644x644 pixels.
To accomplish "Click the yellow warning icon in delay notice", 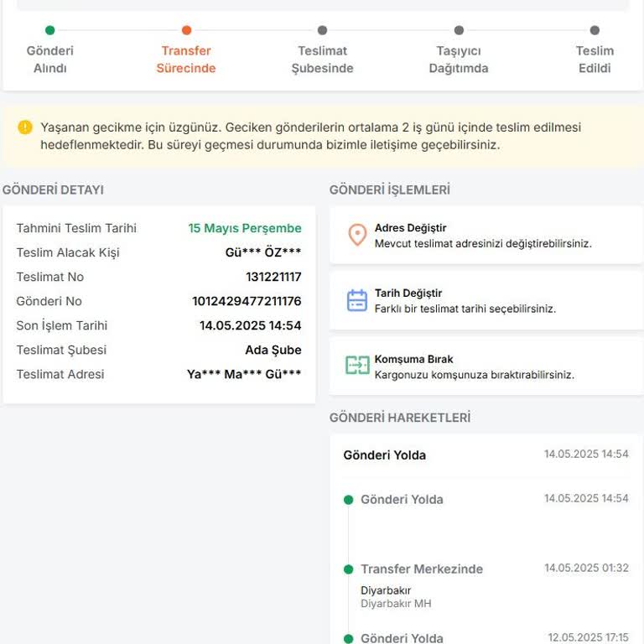I will coord(25,127).
